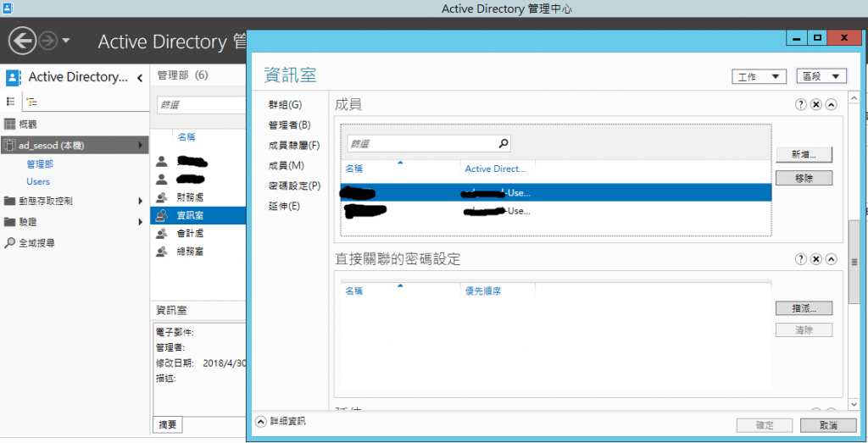Collapse the 成員 section
Image resolution: width=868 pixels, height=443 pixels.
tap(831, 104)
